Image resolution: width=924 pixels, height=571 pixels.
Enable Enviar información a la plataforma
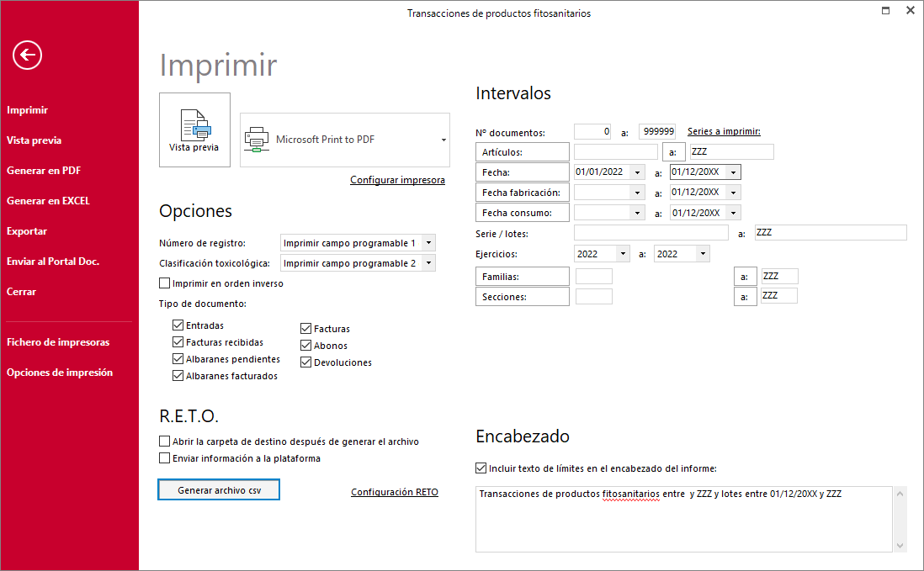(164, 458)
